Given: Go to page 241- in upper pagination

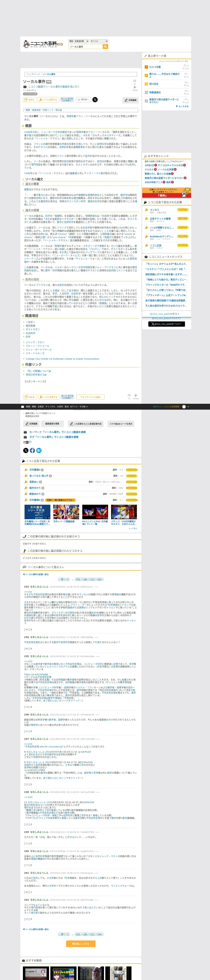Looking at the screenshot, I should pos(100,579).
